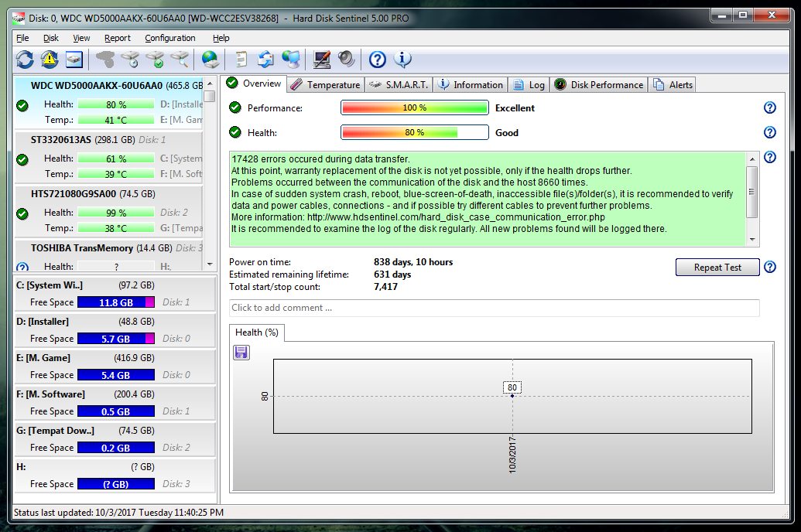This screenshot has height=532, width=801.
Task: Open help with the question mark icon
Action: click(375, 60)
